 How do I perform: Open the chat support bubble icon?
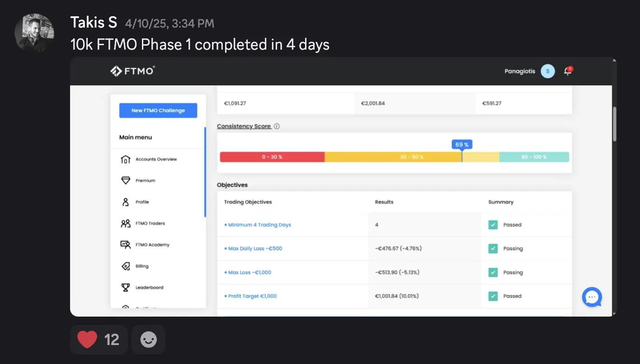592,297
